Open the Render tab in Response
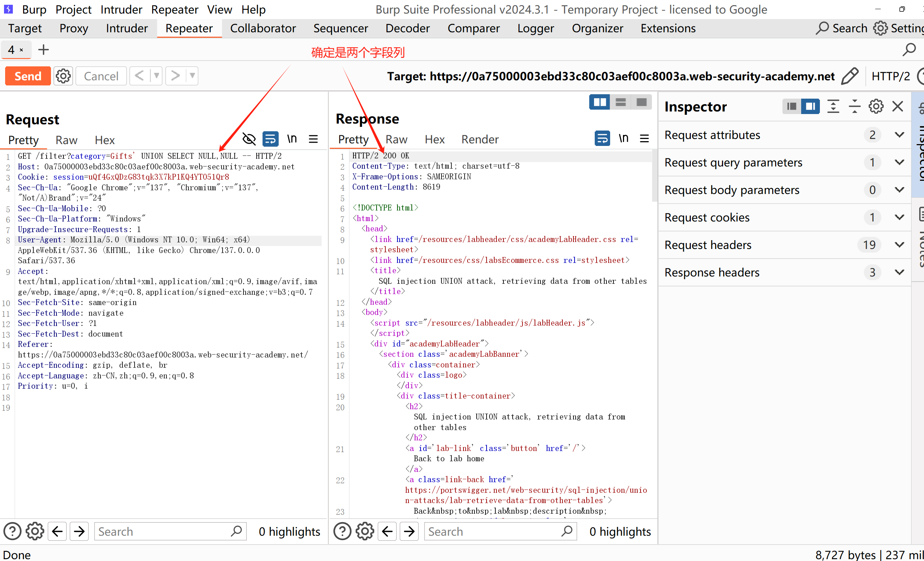The width and height of the screenshot is (924, 561). (x=479, y=139)
